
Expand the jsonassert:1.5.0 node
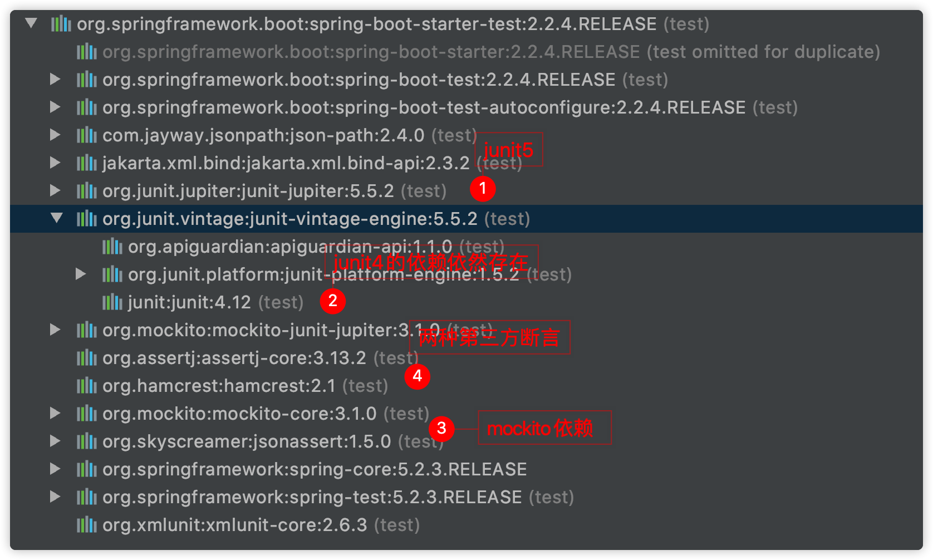pos(56,441)
